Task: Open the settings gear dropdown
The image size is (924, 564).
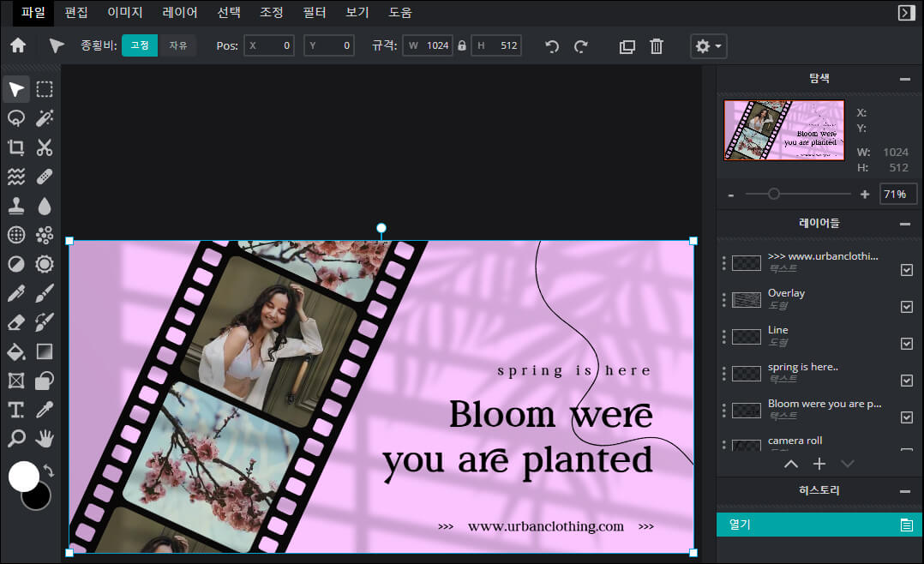Action: [708, 46]
